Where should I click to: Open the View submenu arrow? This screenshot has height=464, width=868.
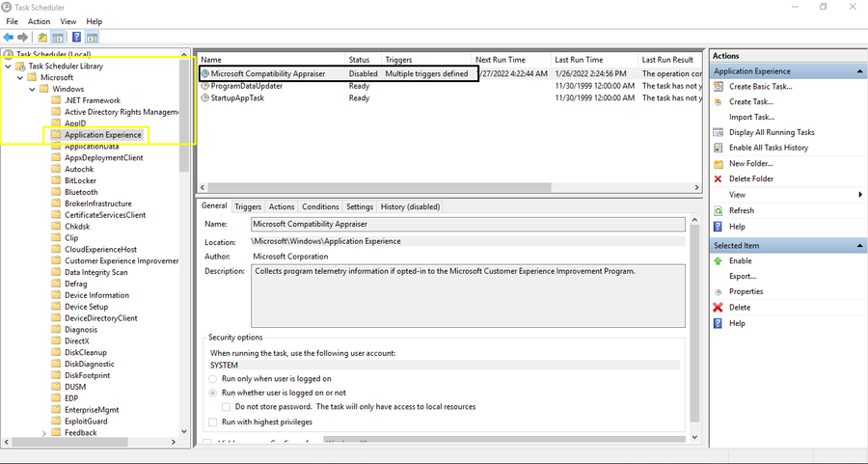tap(860, 195)
